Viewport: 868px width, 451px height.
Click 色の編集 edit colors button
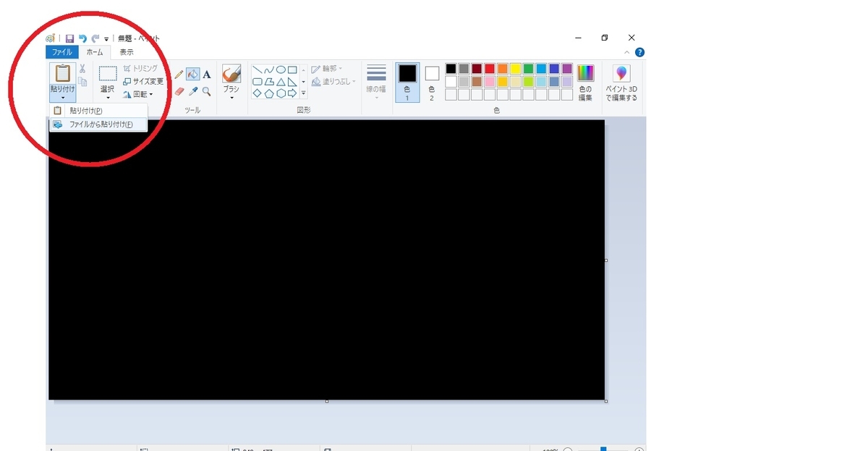585,82
